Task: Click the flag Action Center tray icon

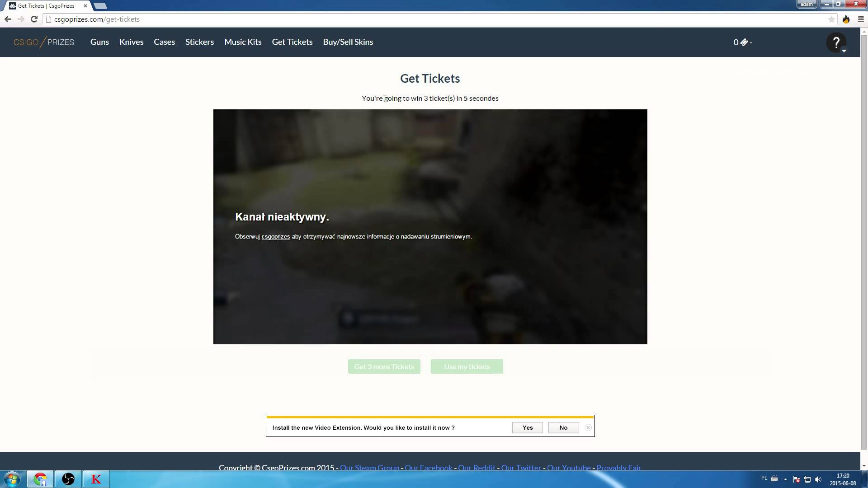Action: pyautogui.click(x=797, y=479)
